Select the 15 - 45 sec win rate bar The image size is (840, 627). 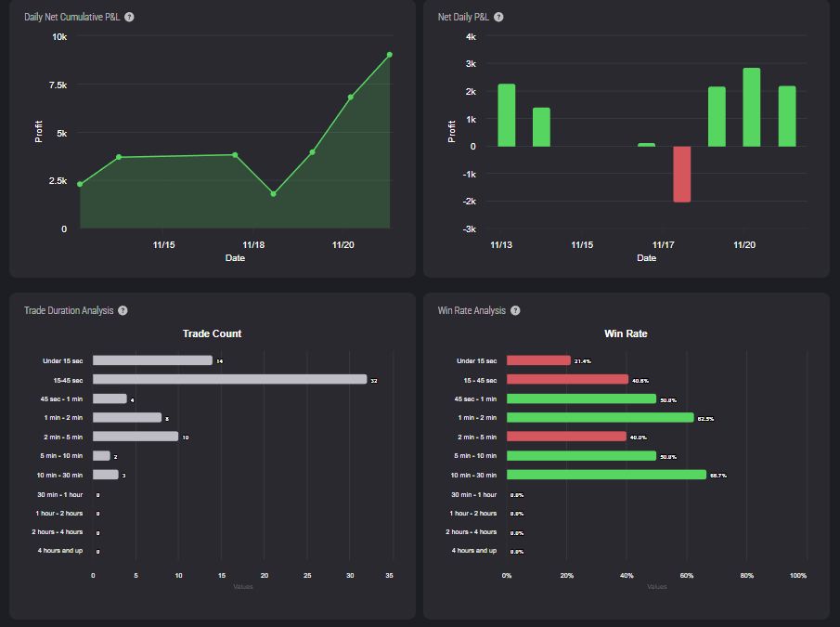[567, 379]
